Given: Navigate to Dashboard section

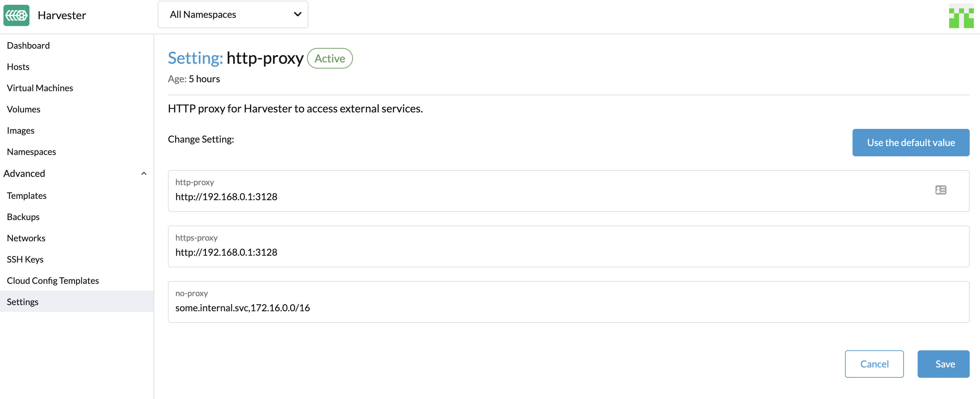Looking at the screenshot, I should coord(28,45).
